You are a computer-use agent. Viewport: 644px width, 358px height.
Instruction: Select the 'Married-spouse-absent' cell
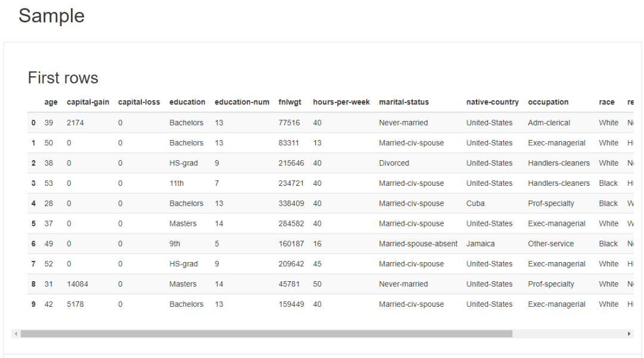coord(418,244)
